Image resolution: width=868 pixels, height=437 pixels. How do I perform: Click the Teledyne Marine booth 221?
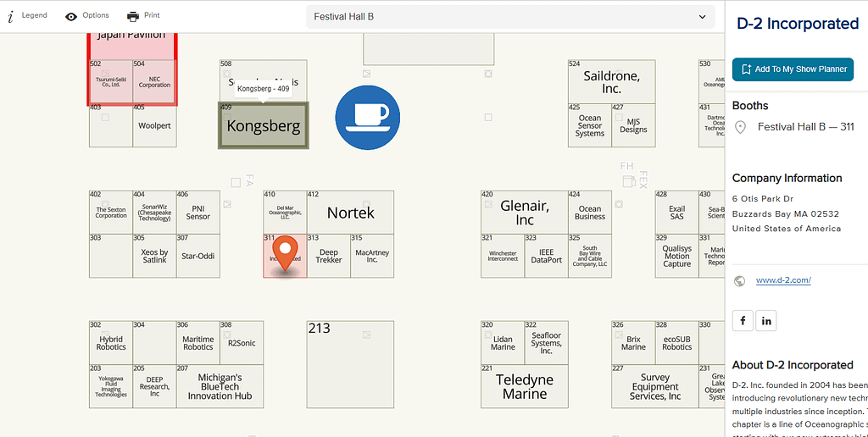(524, 386)
